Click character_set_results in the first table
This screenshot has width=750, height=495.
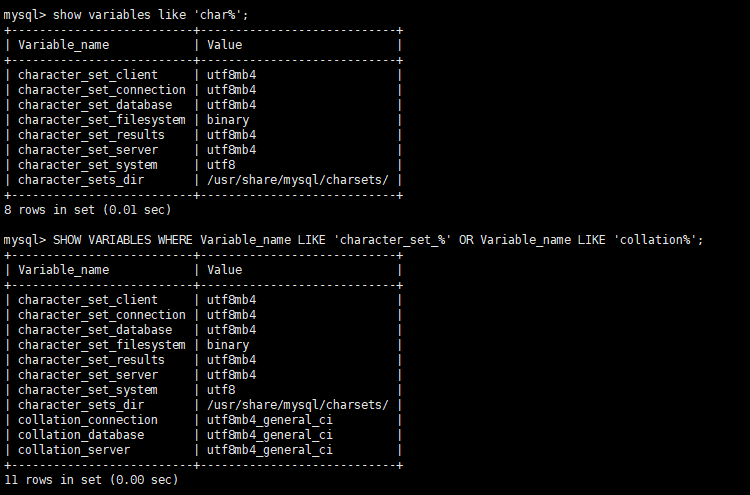[x=91, y=135]
